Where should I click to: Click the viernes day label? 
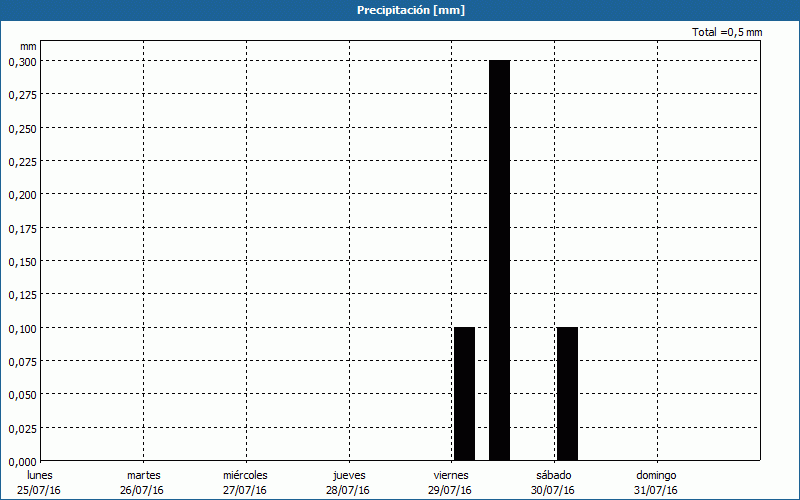(450, 475)
